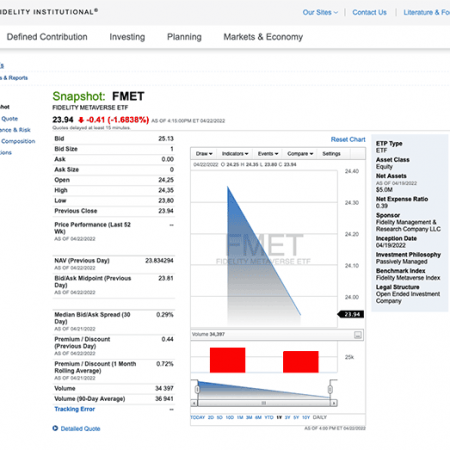Click the Median Bid/Ask Spread value 0.29%

165,315
